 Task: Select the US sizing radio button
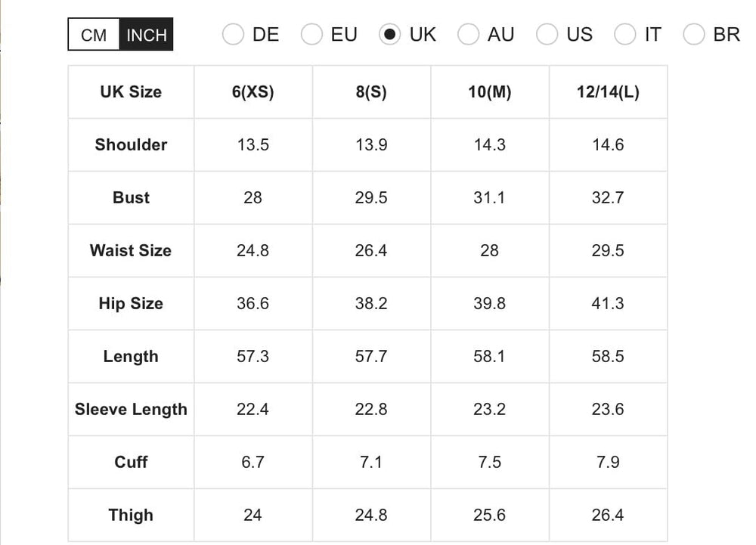(x=546, y=34)
